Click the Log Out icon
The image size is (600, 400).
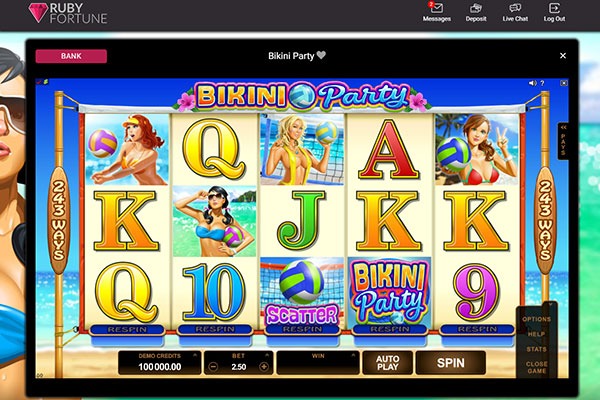tap(554, 8)
